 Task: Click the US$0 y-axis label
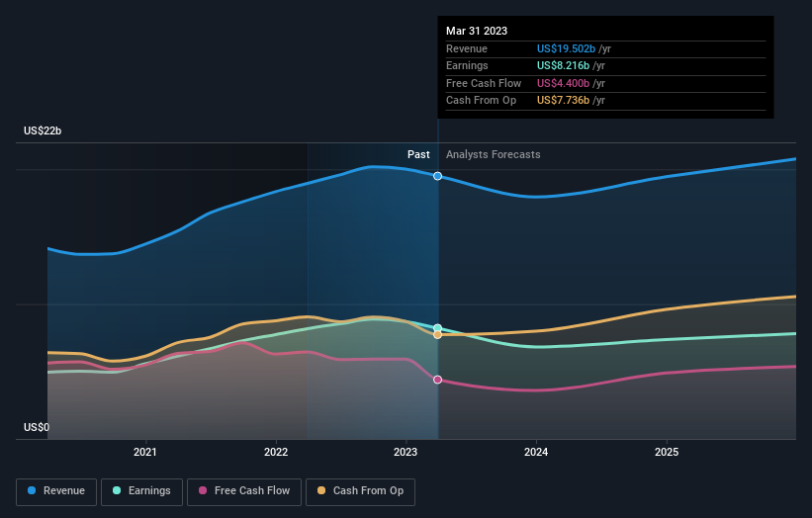pos(37,427)
